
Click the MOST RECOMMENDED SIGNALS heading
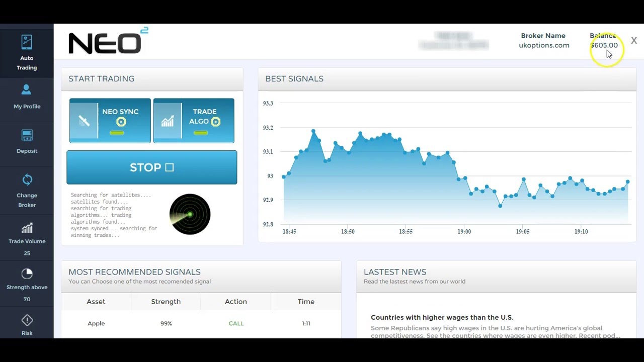pos(134,272)
